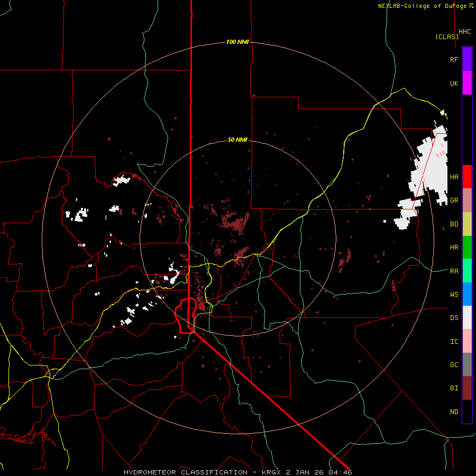Click the white DS legend swatch

click(x=467, y=317)
